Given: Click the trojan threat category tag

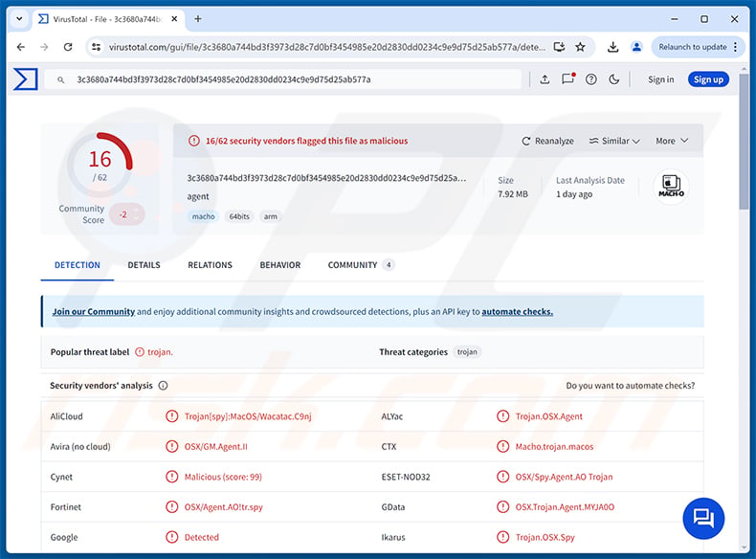Looking at the screenshot, I should coord(467,352).
